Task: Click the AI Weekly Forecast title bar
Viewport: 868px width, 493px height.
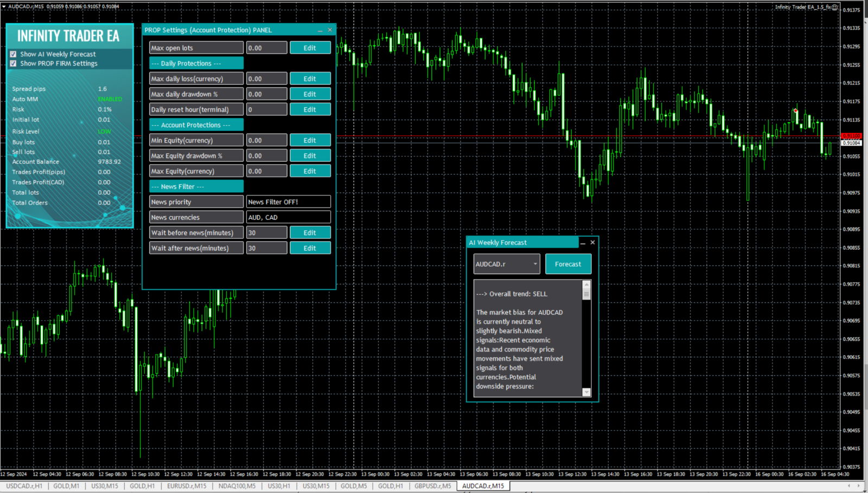Action: tap(522, 243)
